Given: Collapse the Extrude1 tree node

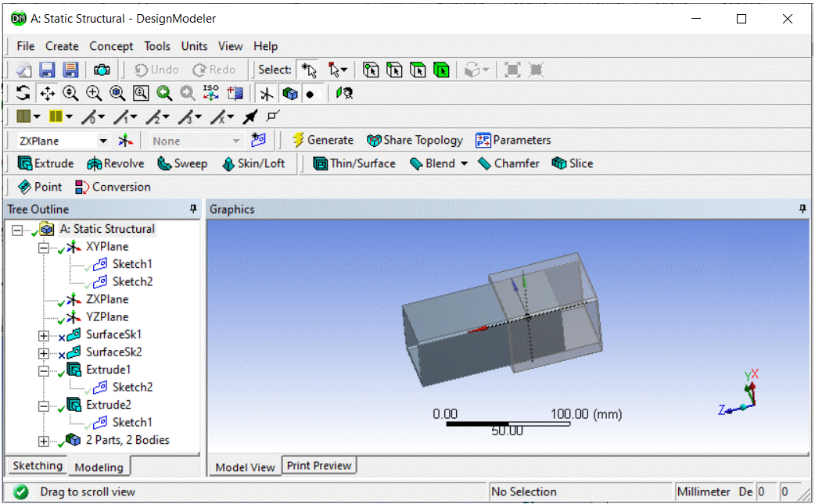Looking at the screenshot, I should [44, 371].
